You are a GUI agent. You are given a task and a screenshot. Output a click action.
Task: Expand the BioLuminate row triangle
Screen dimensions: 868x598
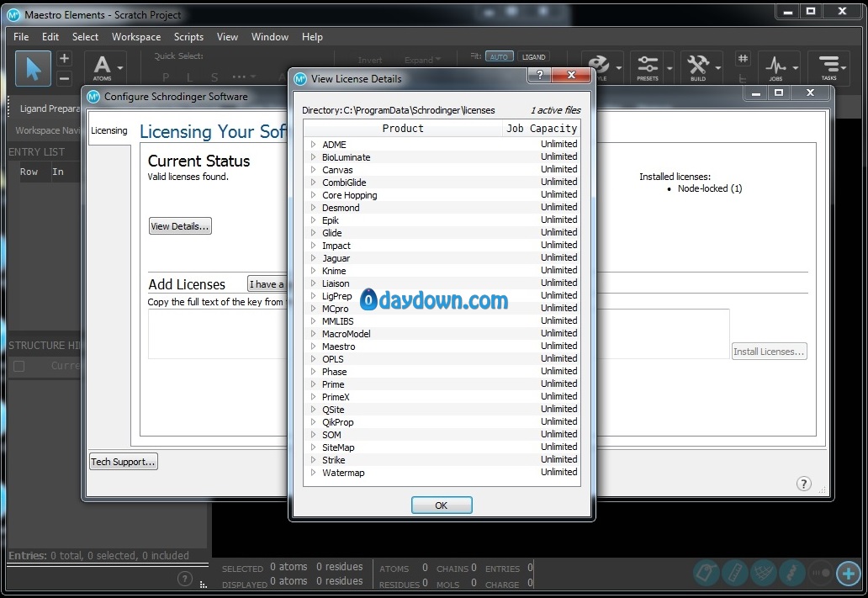[314, 156]
